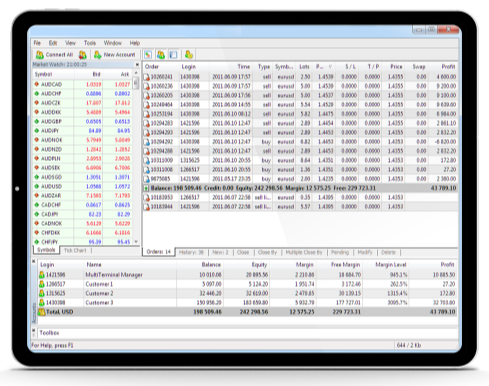Close the Accounts panel

point(34,261)
